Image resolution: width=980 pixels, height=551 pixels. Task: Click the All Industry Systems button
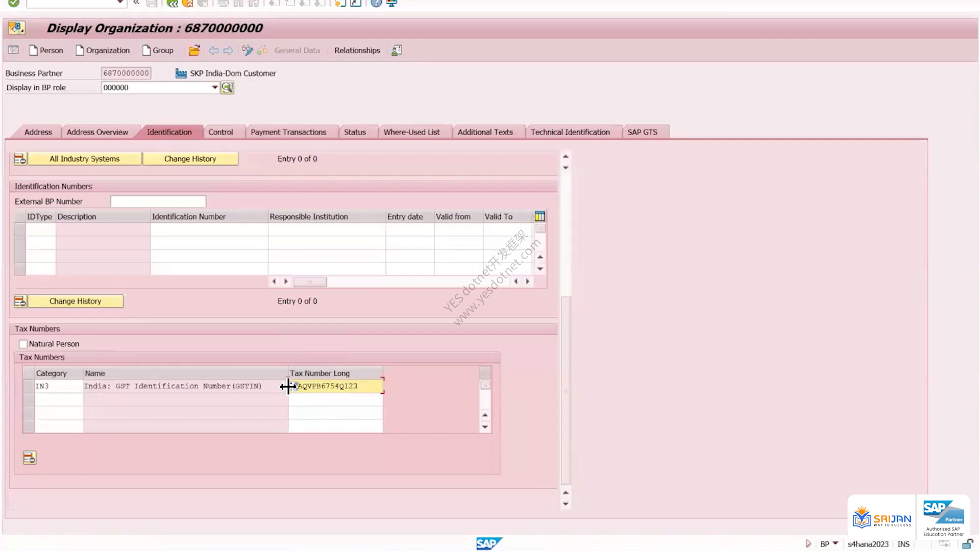click(x=85, y=159)
